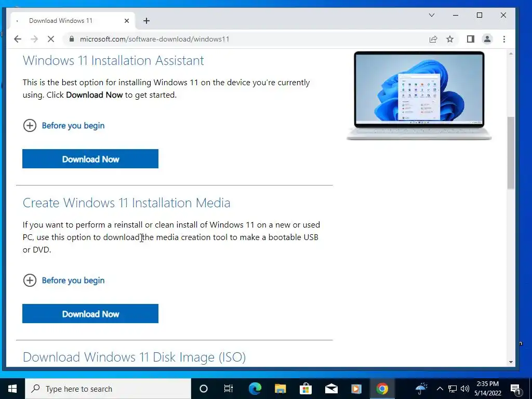Minimize the Chrome window
The height and width of the screenshot is (399, 532).
[456, 15]
